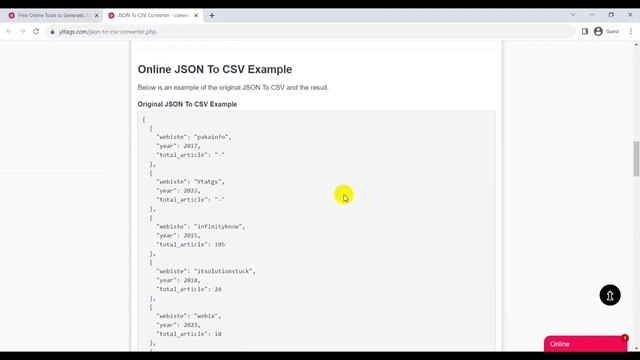The image size is (640, 360).
Task: Click the 'Below is an example' description sentence
Action: point(233,87)
